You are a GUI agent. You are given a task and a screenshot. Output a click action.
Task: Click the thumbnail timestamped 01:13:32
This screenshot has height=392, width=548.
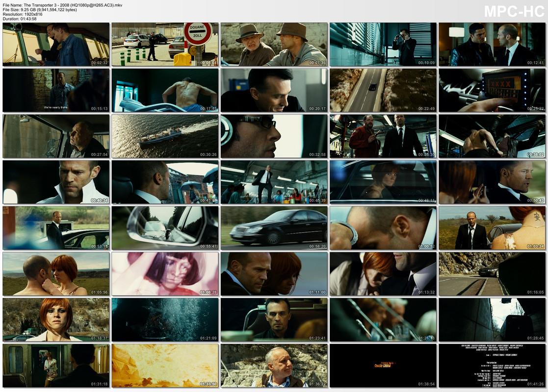383,274
